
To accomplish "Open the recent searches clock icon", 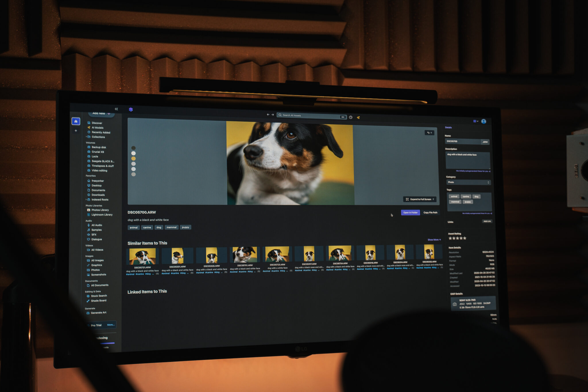I will pos(351,117).
